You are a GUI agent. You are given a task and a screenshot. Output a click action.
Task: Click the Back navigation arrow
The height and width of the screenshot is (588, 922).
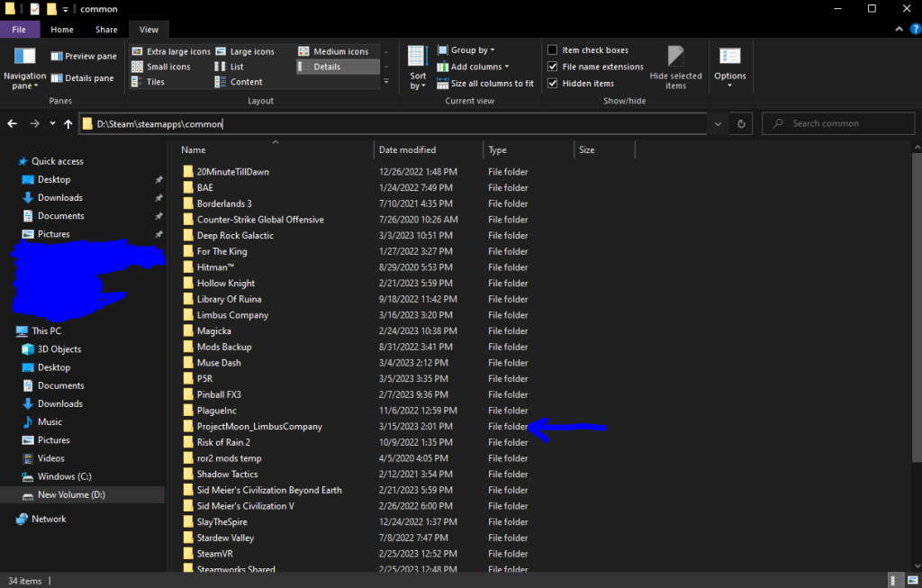(12, 123)
